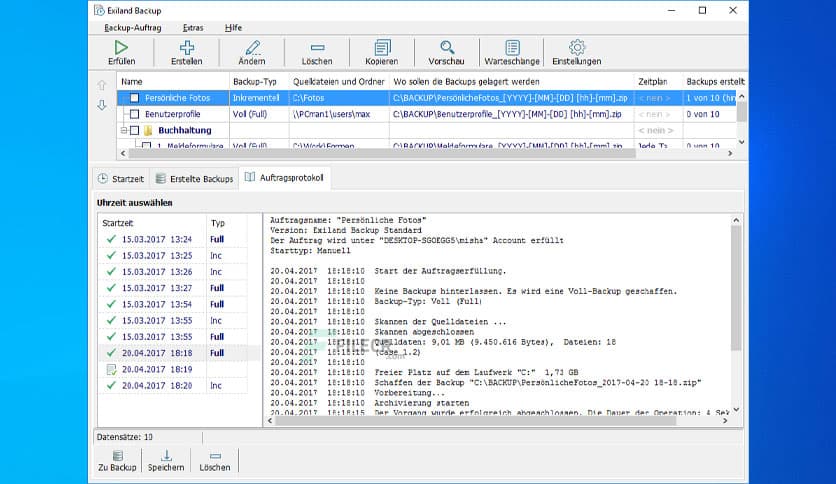
Task: Click the Zeitplan column header
Action: click(x=658, y=82)
